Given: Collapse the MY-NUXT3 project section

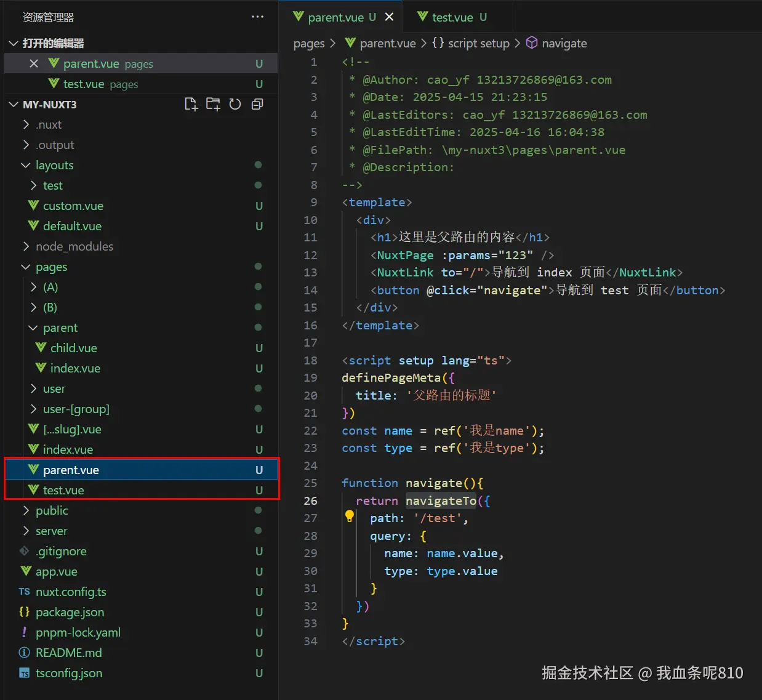Looking at the screenshot, I should (14, 105).
